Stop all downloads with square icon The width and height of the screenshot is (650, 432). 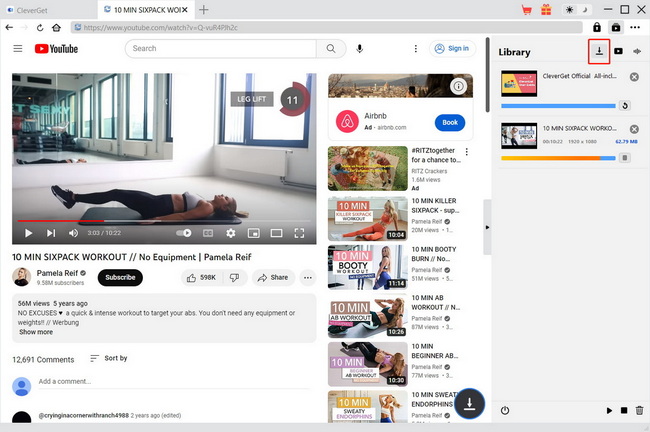624,411
